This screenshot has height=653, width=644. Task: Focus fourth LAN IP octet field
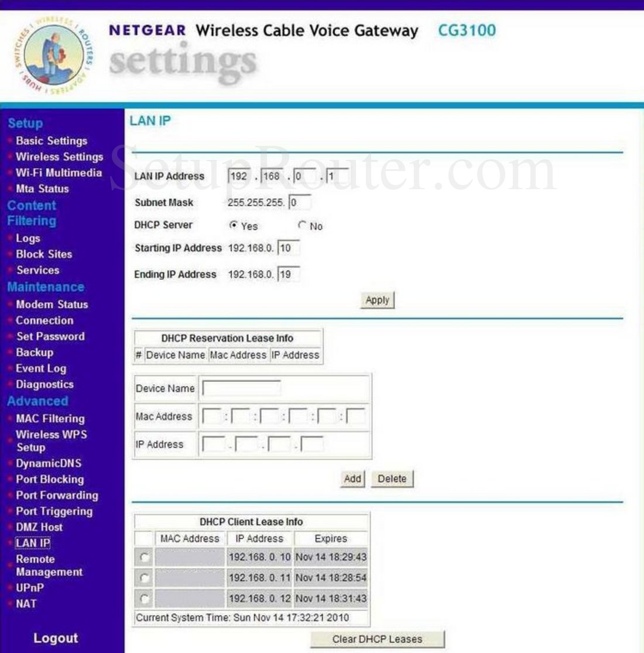tap(338, 176)
